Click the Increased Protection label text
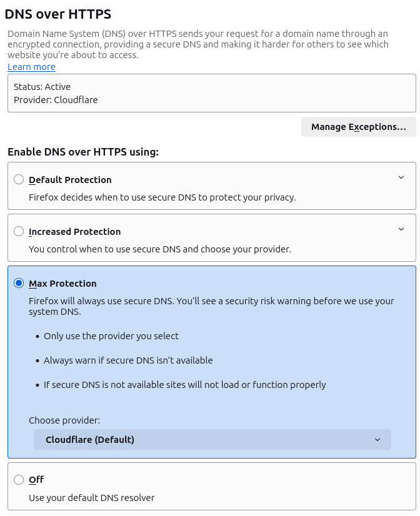 (74, 232)
